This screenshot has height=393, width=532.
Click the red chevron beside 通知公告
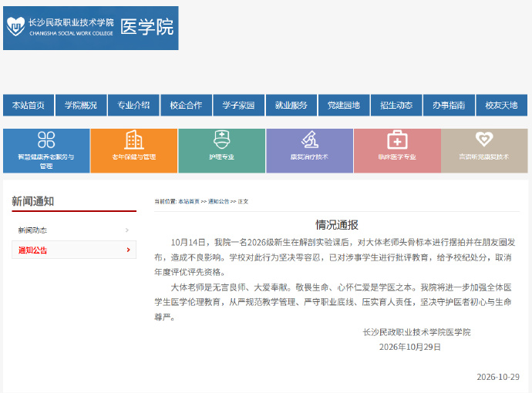coord(128,250)
